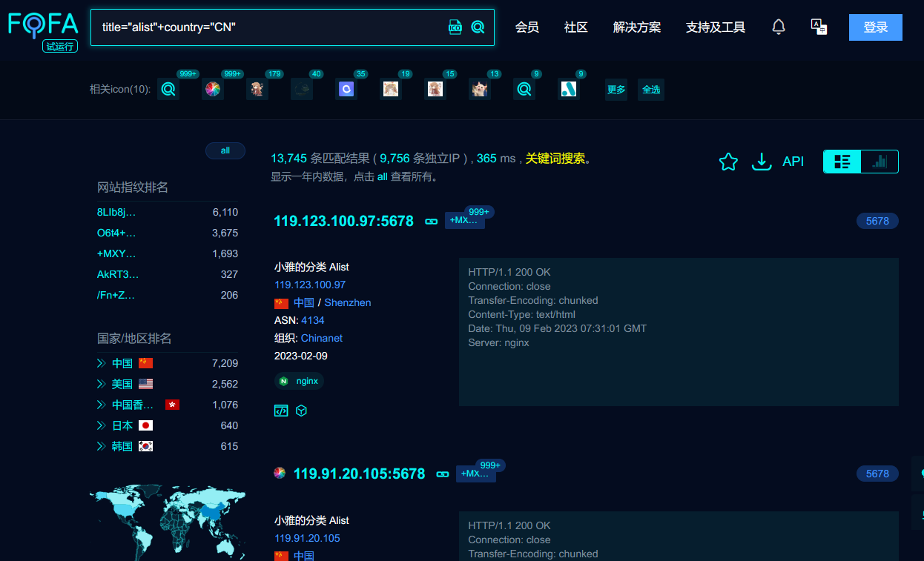Click +MX… fingerprint tag on first result
The height and width of the screenshot is (561, 924).
pos(464,220)
